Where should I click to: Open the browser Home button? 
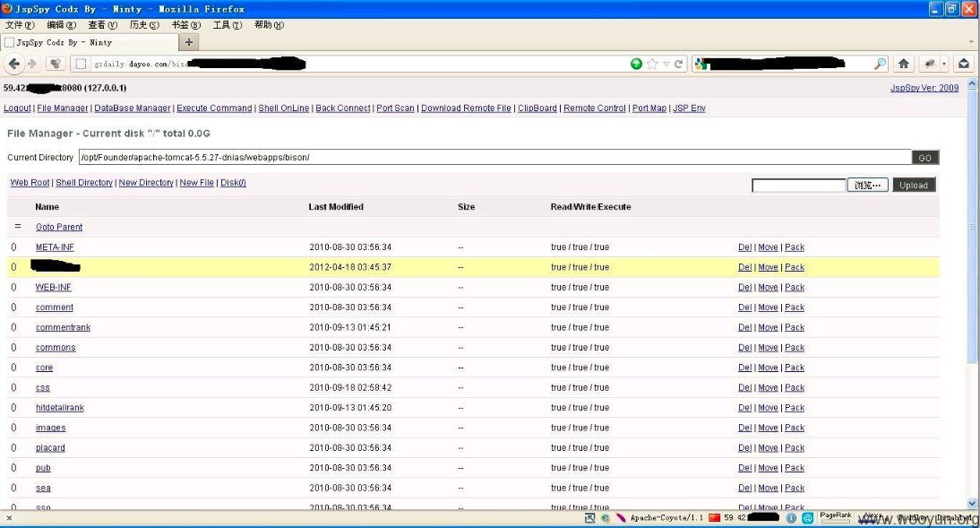coord(903,64)
